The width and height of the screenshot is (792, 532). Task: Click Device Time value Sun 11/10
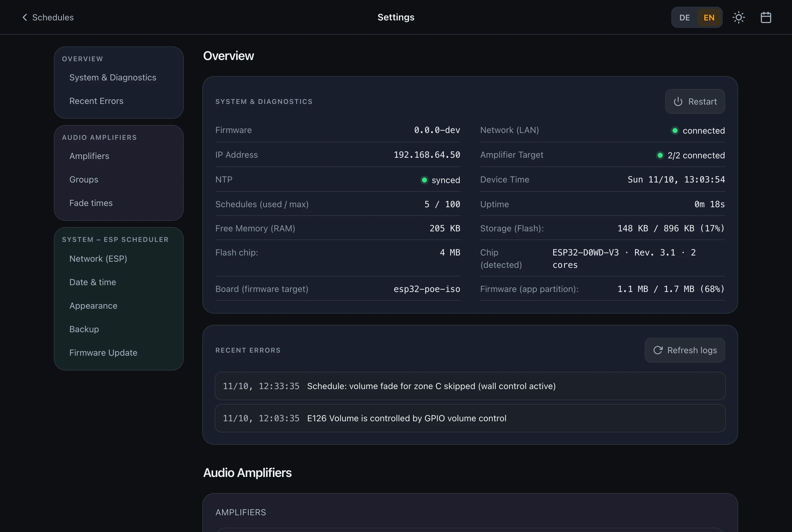676,179
